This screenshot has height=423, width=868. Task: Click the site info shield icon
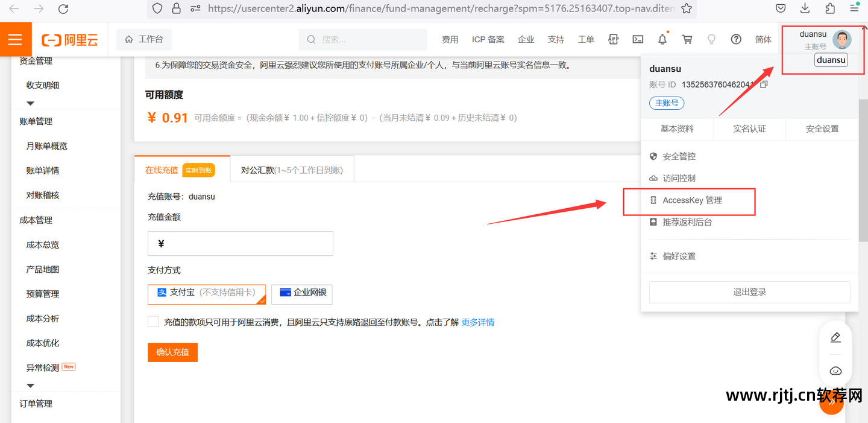click(x=157, y=8)
